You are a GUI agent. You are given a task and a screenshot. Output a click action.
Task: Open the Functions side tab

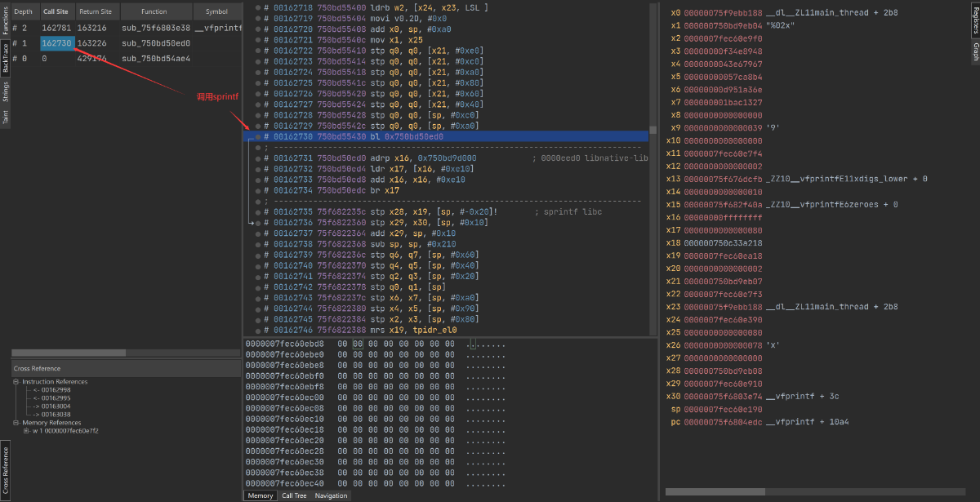pyautogui.click(x=5, y=21)
